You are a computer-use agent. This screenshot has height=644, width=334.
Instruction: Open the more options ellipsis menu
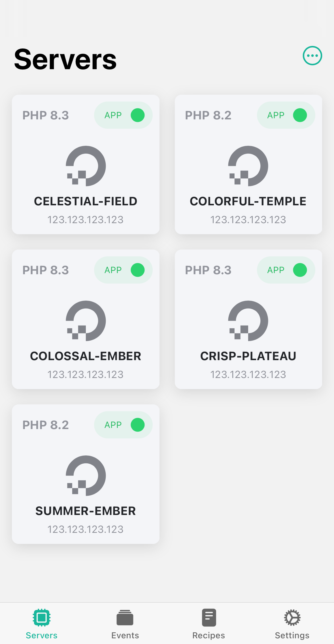[312, 56]
